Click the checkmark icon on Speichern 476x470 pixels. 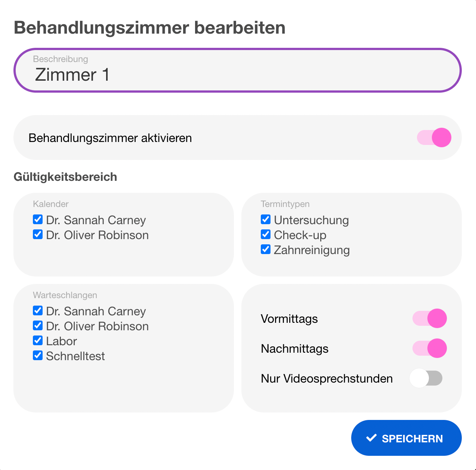pyautogui.click(x=371, y=438)
